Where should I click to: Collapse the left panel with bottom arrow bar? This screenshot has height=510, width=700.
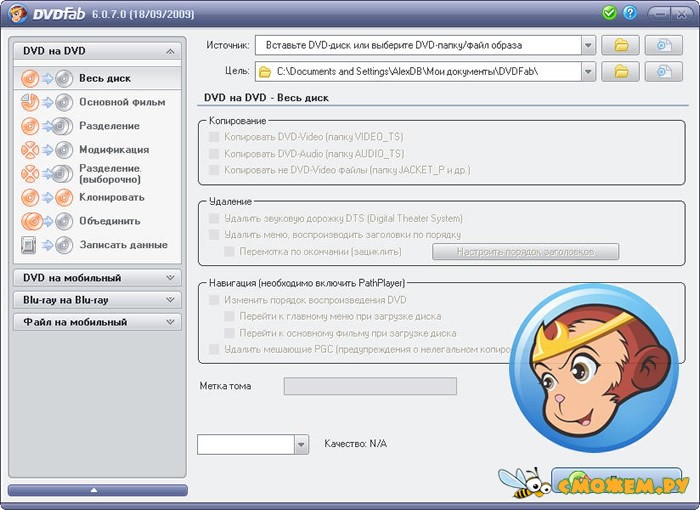coord(97,490)
